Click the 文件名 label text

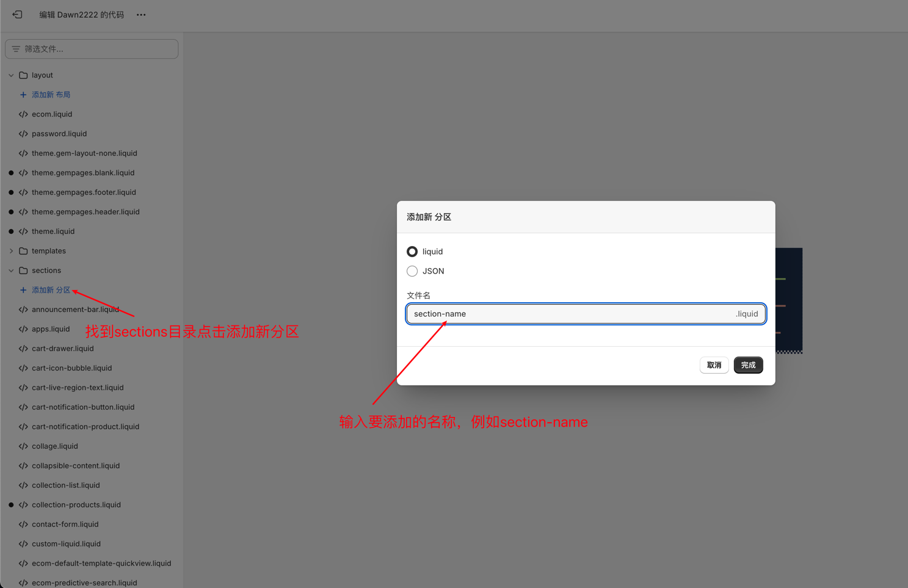coord(419,296)
